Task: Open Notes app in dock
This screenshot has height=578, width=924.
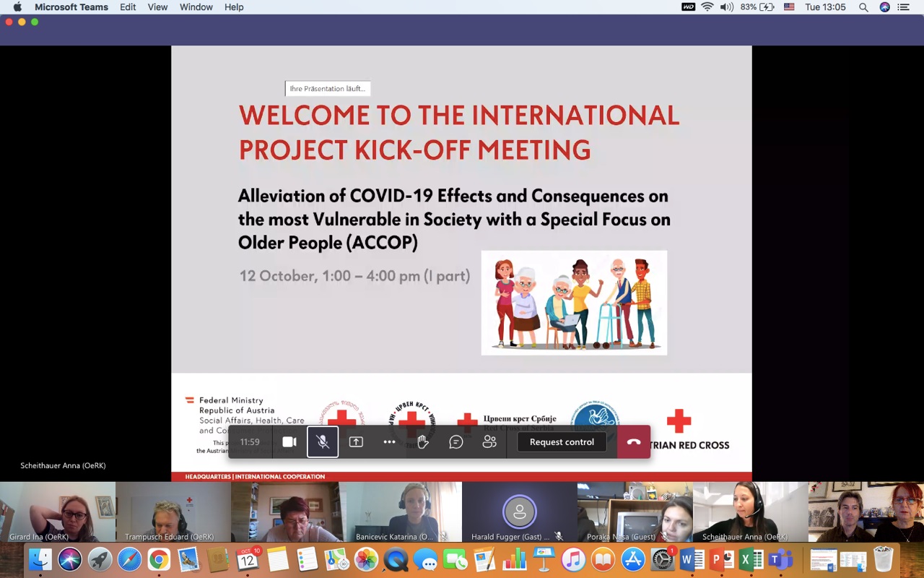Action: [277, 559]
